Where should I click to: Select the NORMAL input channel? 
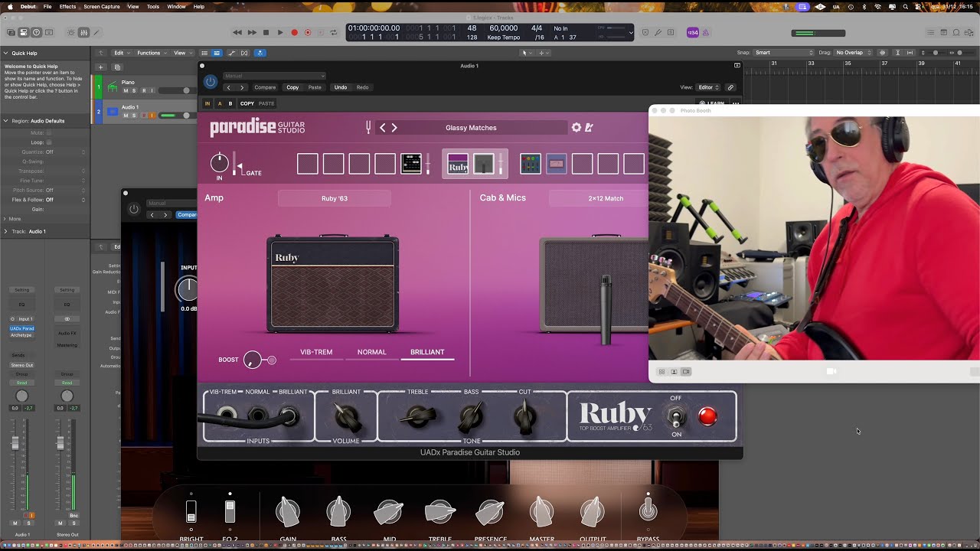(371, 352)
